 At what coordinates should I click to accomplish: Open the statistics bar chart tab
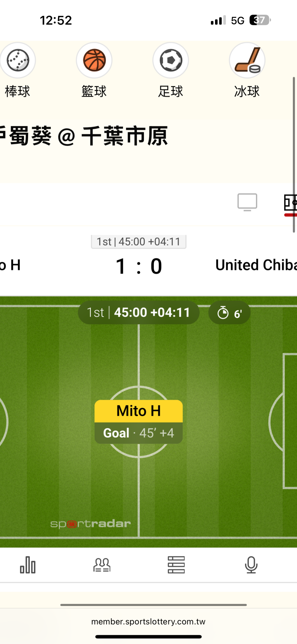click(x=28, y=565)
